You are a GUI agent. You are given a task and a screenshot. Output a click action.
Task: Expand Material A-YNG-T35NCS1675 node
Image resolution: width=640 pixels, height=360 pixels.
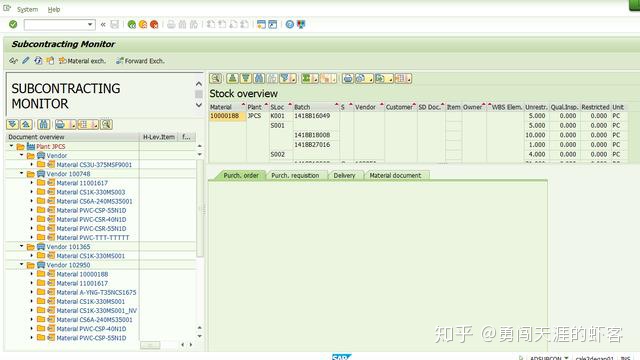point(32,292)
